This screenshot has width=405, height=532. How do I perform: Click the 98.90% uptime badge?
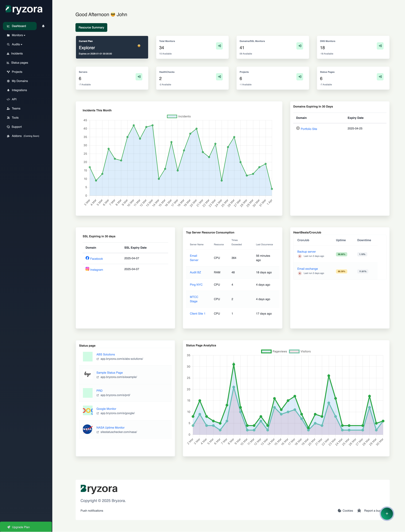pos(341,254)
